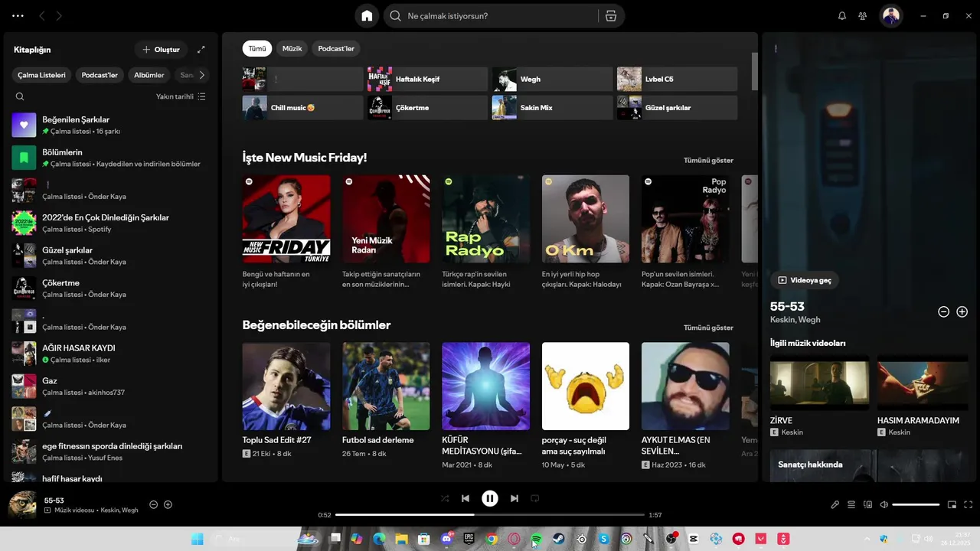Skip to previous track
This screenshot has width=980, height=551.
[x=465, y=498]
